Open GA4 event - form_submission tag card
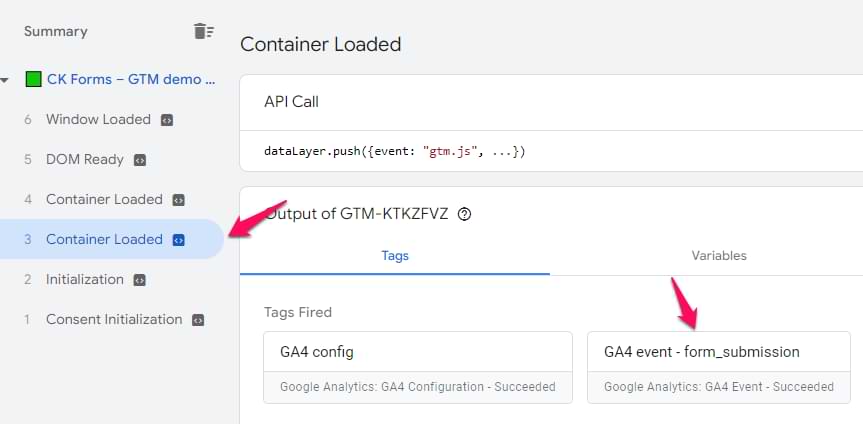The width and height of the screenshot is (863, 424). tap(718, 367)
